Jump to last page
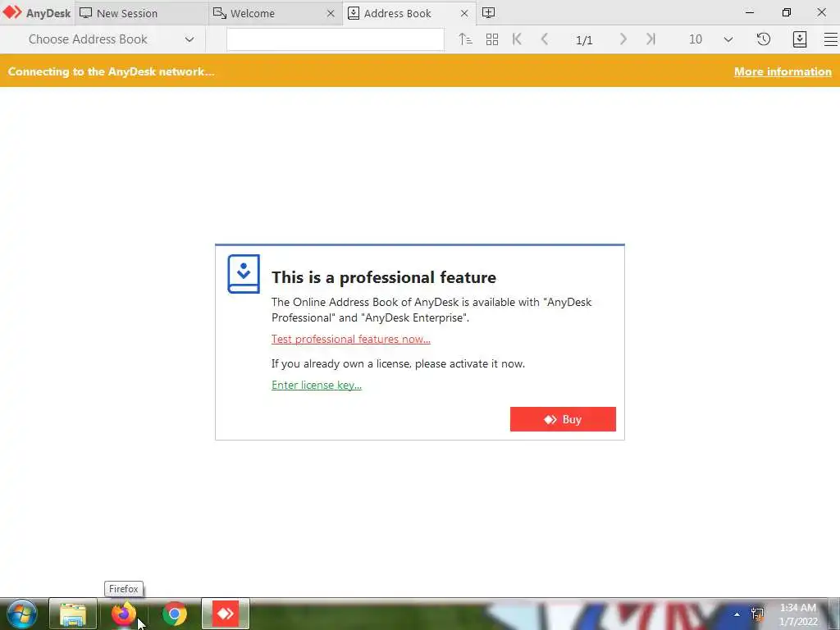 coord(651,39)
